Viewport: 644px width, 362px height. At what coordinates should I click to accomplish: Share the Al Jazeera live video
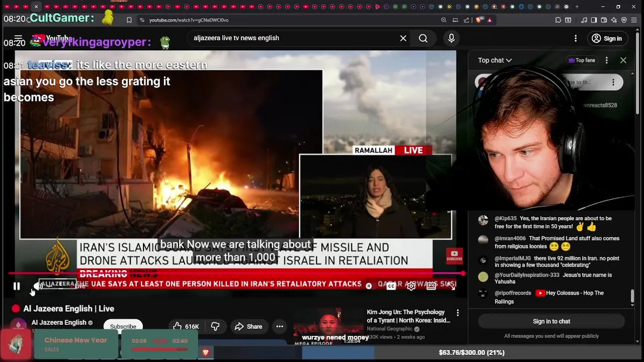(x=249, y=326)
